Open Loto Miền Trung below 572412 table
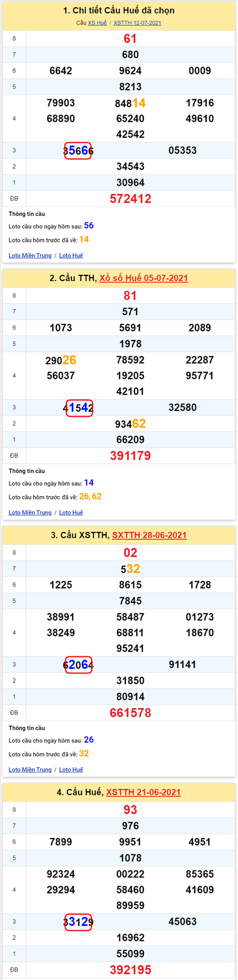This screenshot has height=980, width=238. pyautogui.click(x=30, y=256)
